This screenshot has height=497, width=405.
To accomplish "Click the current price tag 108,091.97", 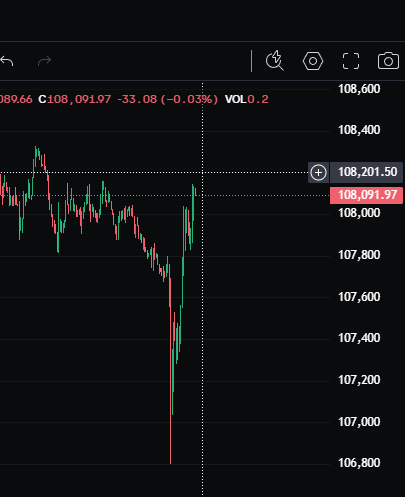I will click(367, 195).
